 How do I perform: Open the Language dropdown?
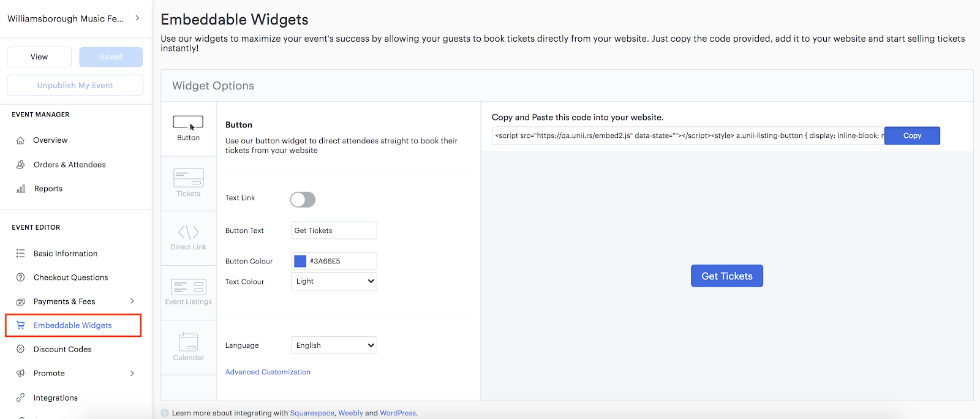coord(333,345)
